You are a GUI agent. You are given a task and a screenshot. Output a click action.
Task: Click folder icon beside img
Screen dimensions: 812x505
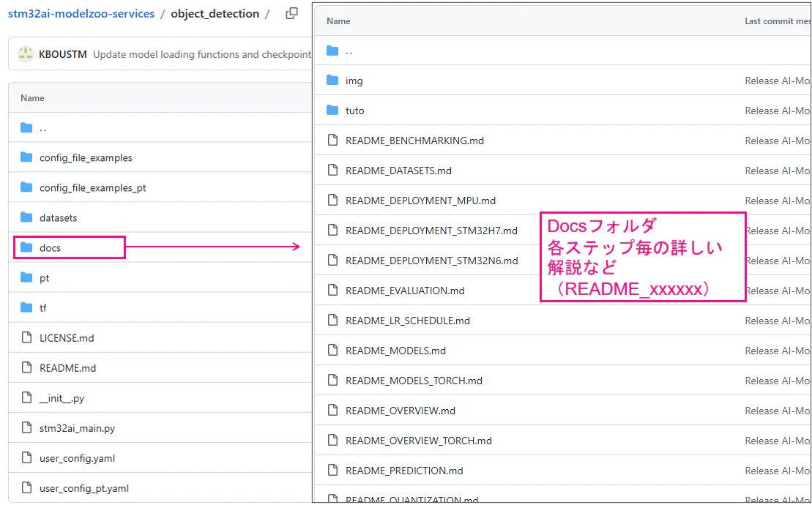click(332, 81)
